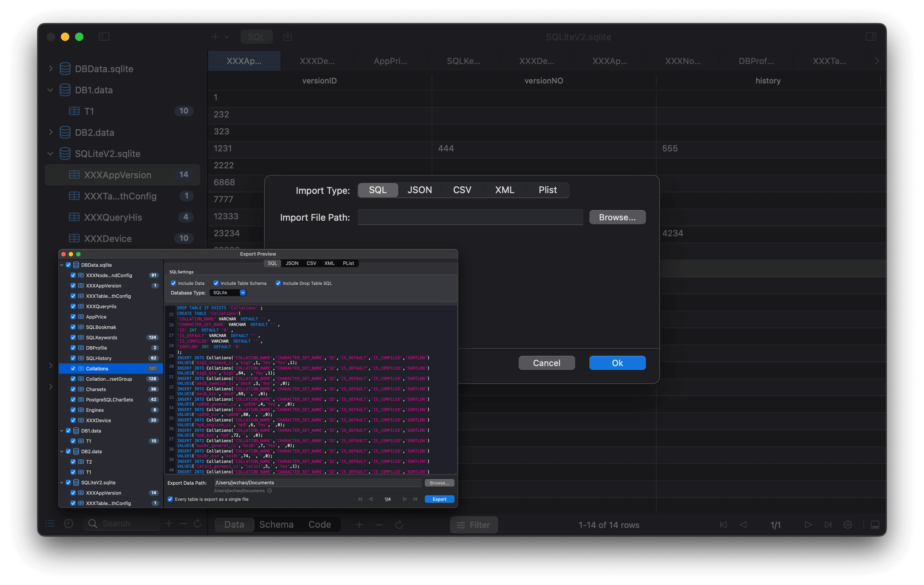The width and height of the screenshot is (924, 585).
Task: Switch the Export Preview to the CSV tab
Action: [x=311, y=263]
